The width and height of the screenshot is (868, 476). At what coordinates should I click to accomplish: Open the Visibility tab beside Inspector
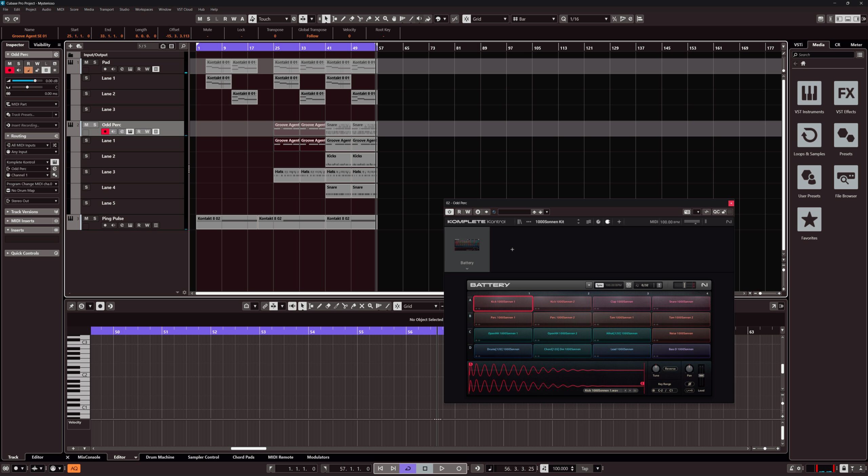coord(42,45)
